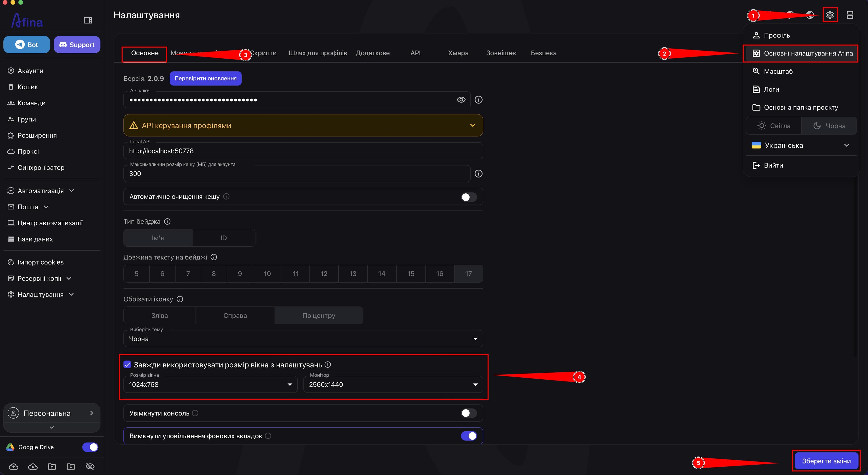Click the cloud download icon
The height and width of the screenshot is (475, 868).
coord(33,466)
